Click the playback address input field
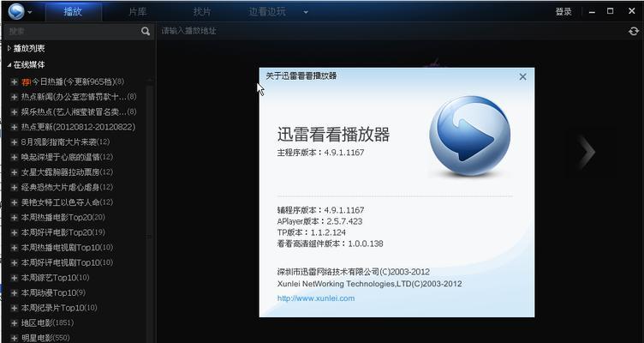 385,31
